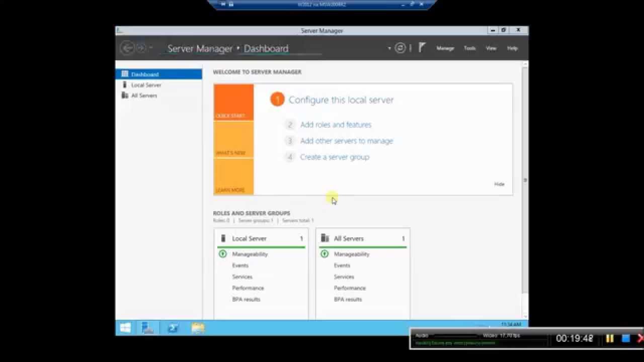The height and width of the screenshot is (362, 644).
Task: Open the Windows Start button
Action: [125, 328]
